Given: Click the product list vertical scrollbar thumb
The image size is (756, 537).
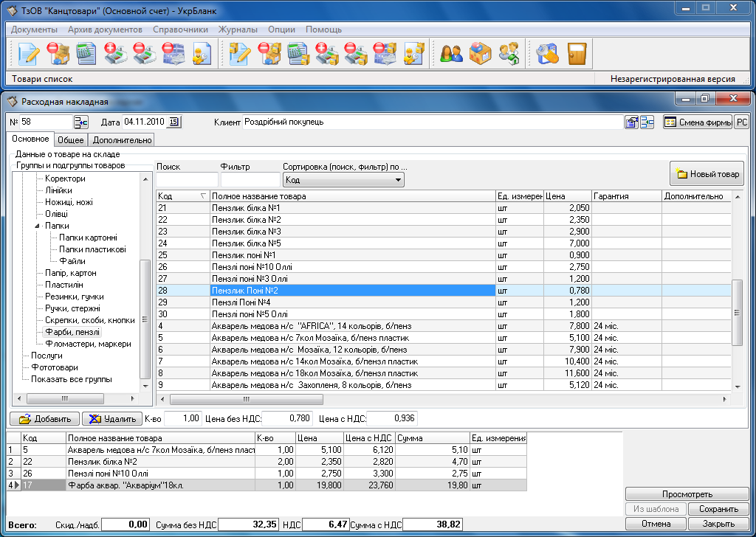Looking at the screenshot, I should coord(735,312).
